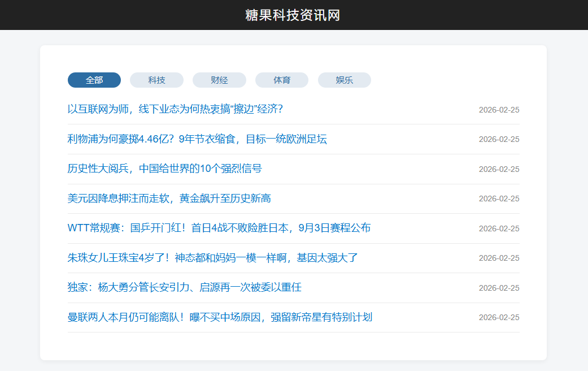Click the date beside the 擦边经济 headline
588x371 pixels.
coord(499,110)
